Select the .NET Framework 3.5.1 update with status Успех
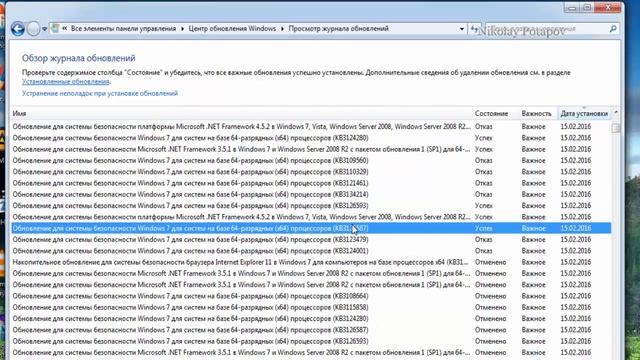 pos(311,149)
